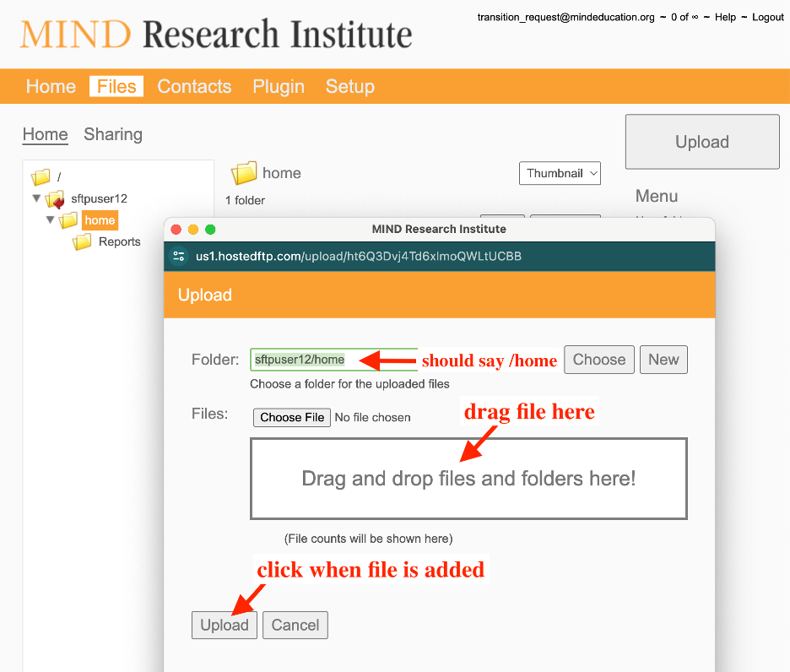Click the Upload button in the dialog

pos(225,625)
